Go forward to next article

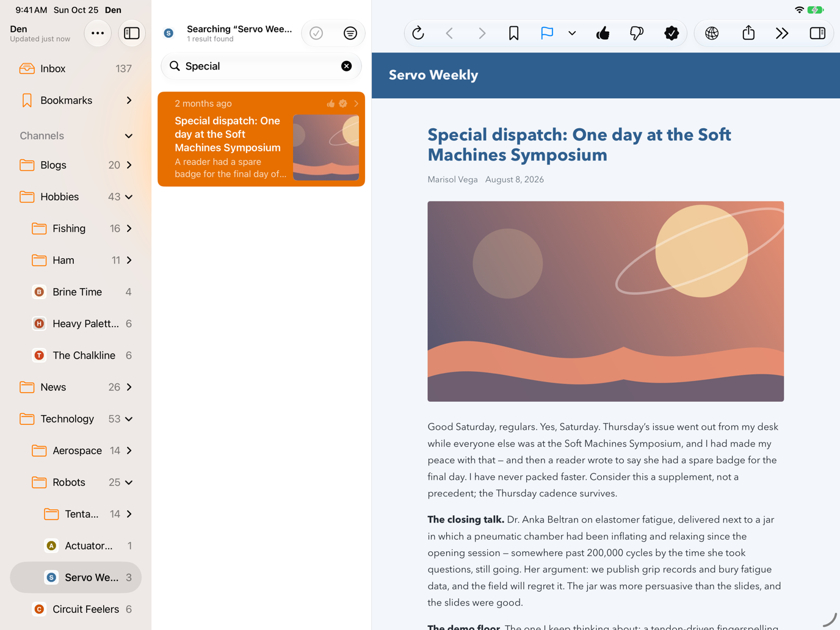coord(482,33)
